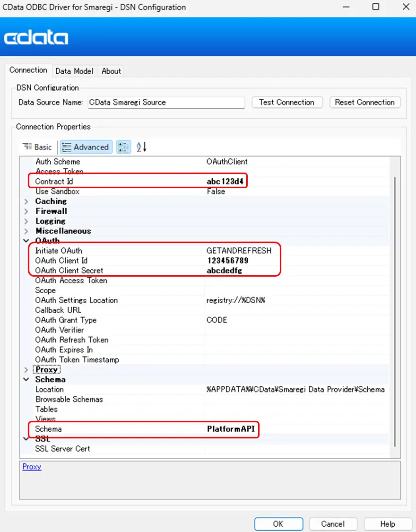Click the abcdedfg client secret value
416x532 pixels.
(225, 270)
